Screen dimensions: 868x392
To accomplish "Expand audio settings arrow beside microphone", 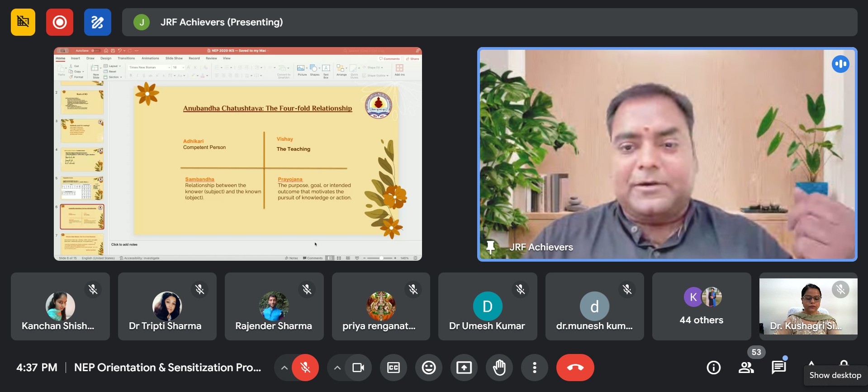I will (x=284, y=368).
